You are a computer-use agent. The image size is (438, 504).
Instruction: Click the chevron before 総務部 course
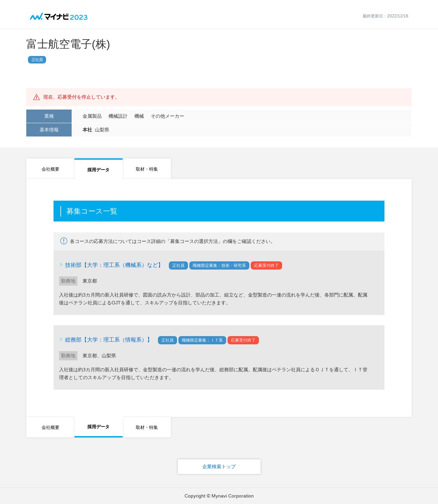click(x=61, y=340)
